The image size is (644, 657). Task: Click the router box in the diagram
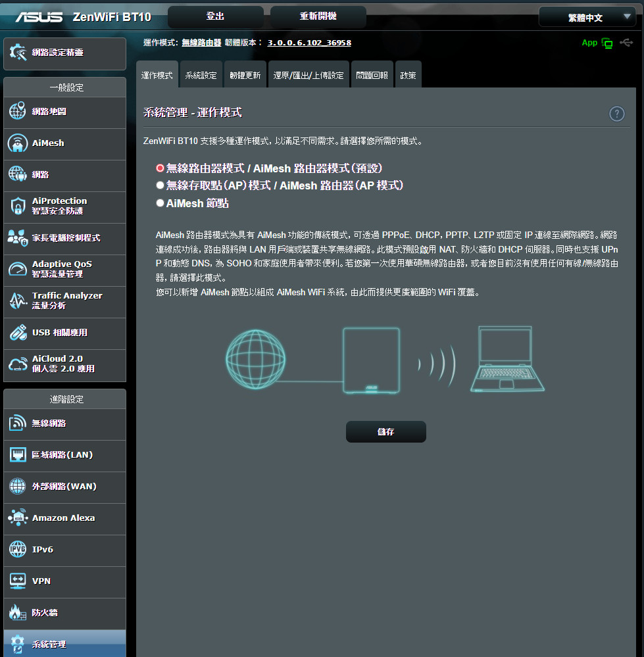[371, 361]
